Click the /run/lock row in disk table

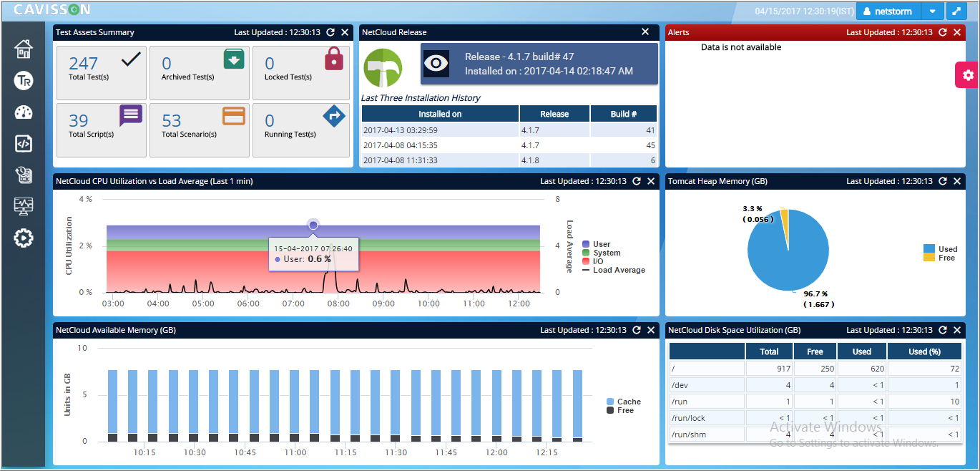pos(815,417)
